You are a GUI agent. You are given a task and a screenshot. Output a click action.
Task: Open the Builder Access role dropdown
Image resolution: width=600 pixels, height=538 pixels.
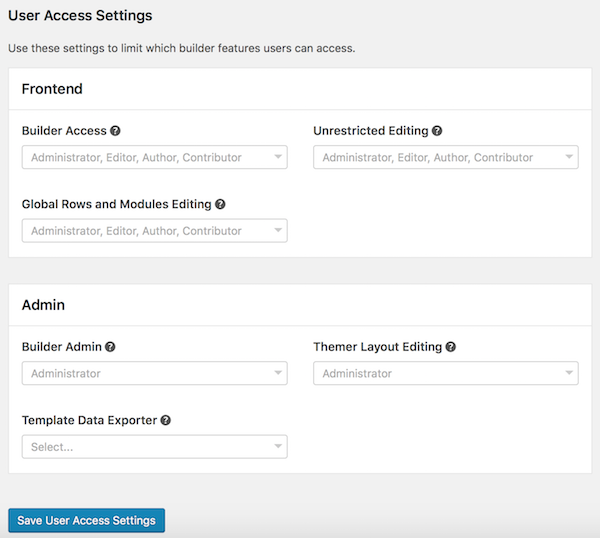[155, 157]
